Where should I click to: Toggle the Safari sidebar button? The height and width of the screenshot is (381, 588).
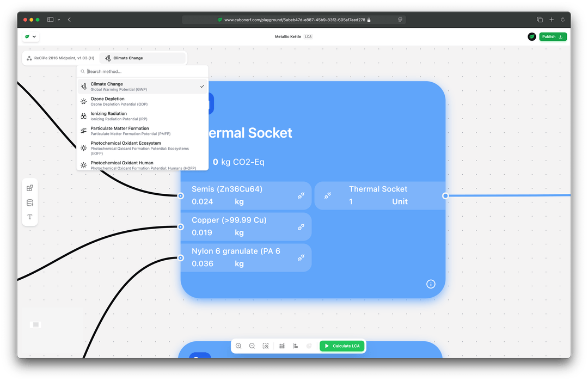pos(50,20)
